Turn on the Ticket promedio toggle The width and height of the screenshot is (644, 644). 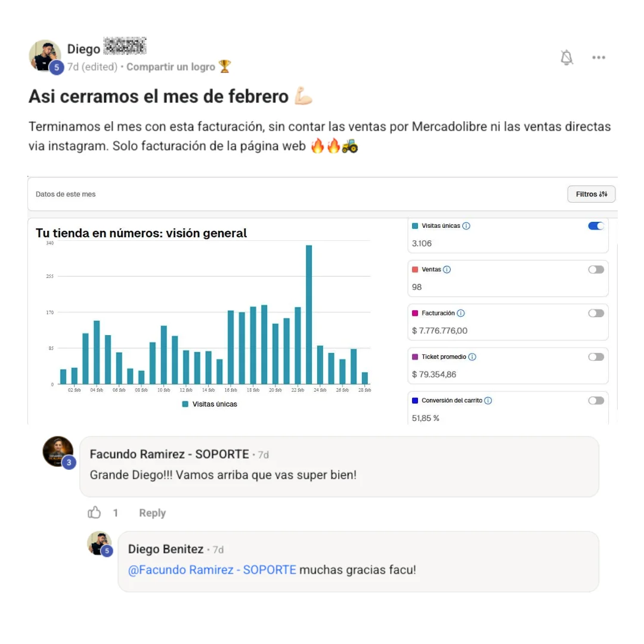pyautogui.click(x=596, y=357)
